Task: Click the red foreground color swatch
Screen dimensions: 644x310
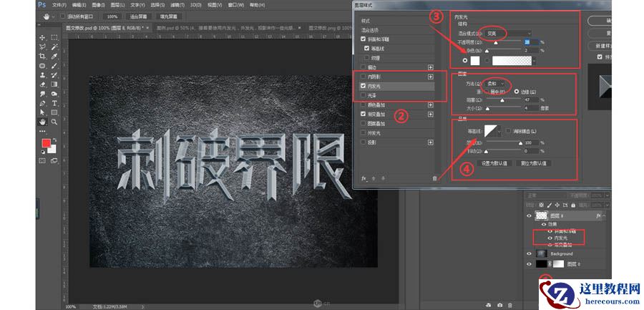Action: coord(46,143)
